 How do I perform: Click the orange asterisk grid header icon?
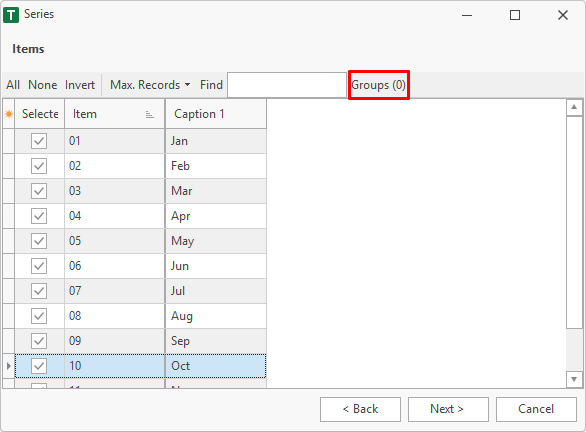9,114
